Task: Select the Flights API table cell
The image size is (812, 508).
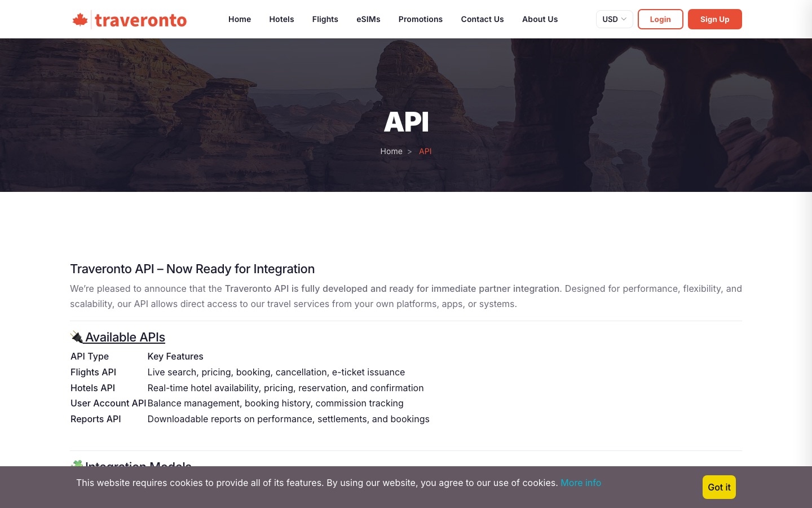Action: (x=93, y=372)
